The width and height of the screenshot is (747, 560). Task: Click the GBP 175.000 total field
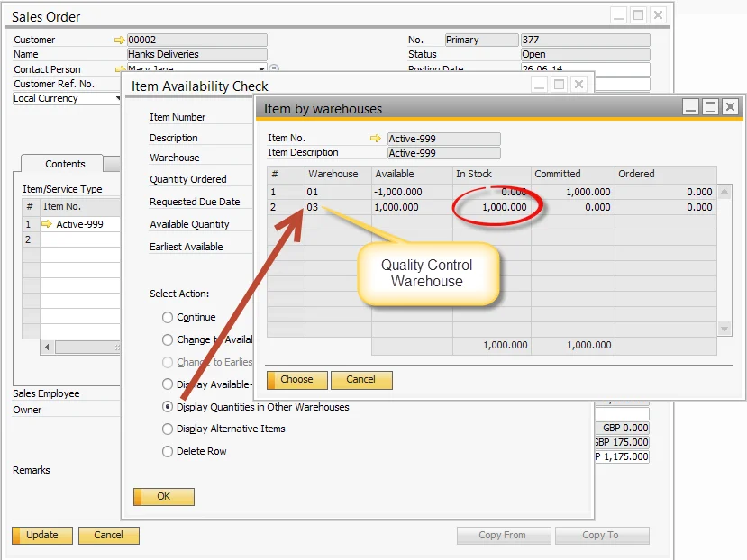[x=622, y=442]
